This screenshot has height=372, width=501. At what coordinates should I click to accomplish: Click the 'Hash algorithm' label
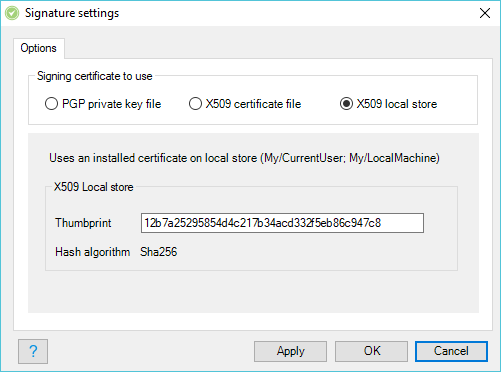93,252
